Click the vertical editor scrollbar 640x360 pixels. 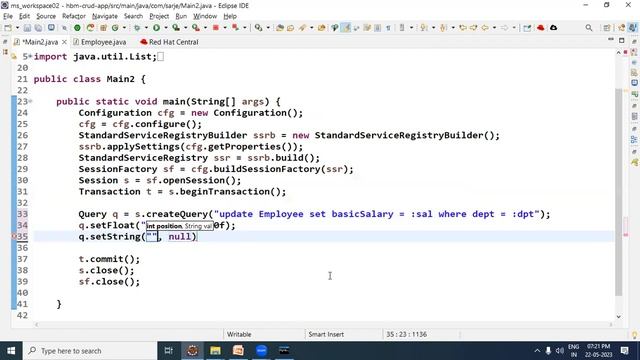[619, 192]
